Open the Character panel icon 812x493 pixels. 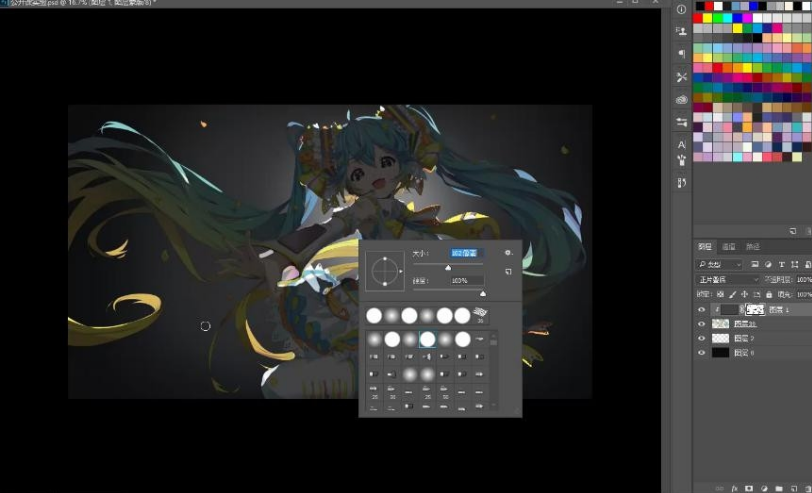pyautogui.click(x=682, y=144)
